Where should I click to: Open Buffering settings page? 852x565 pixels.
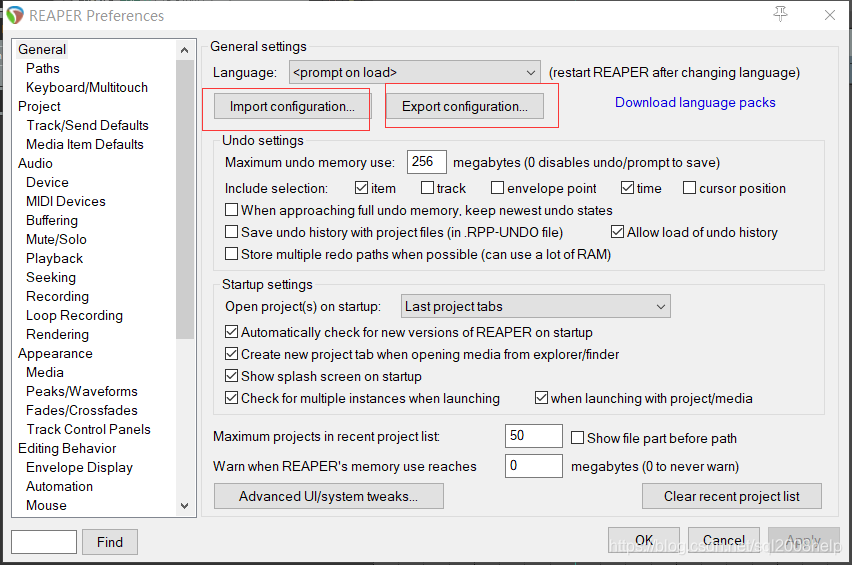click(x=52, y=221)
